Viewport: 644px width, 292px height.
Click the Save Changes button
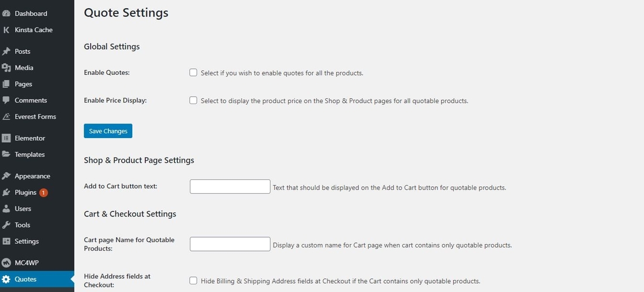tap(108, 131)
